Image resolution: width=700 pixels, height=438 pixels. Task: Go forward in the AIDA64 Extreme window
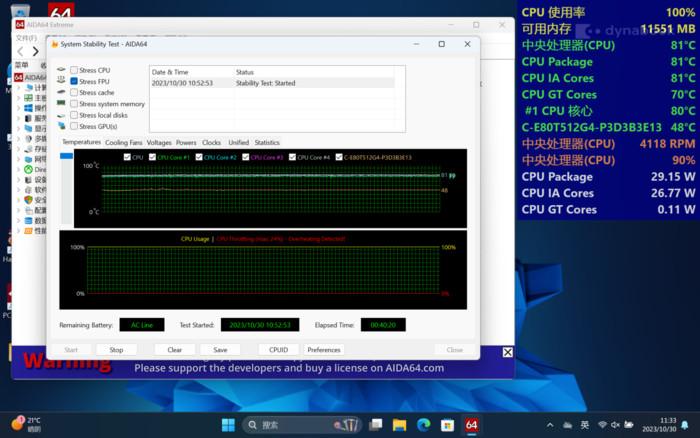pos(35,52)
